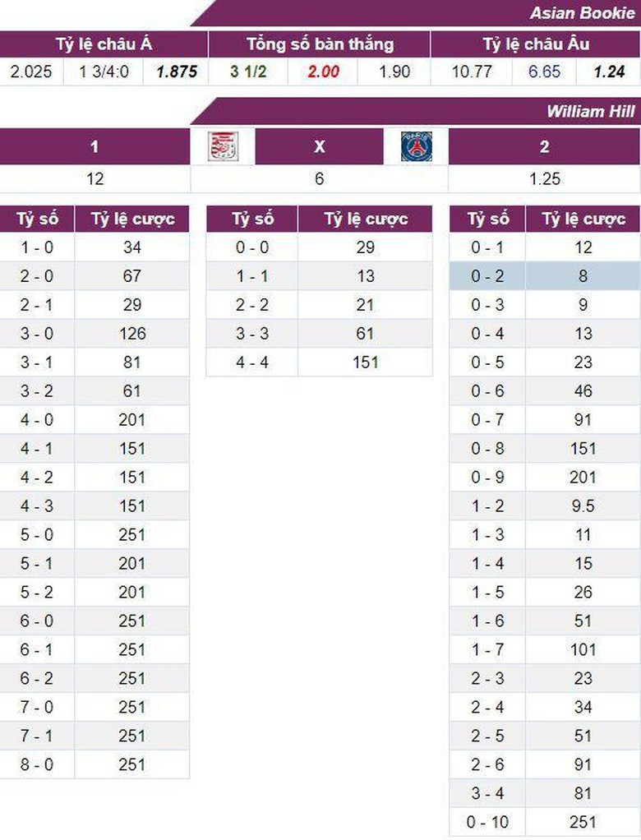641x840 pixels.
Task: Click away win odds value 1.25
Action: pyautogui.click(x=544, y=178)
